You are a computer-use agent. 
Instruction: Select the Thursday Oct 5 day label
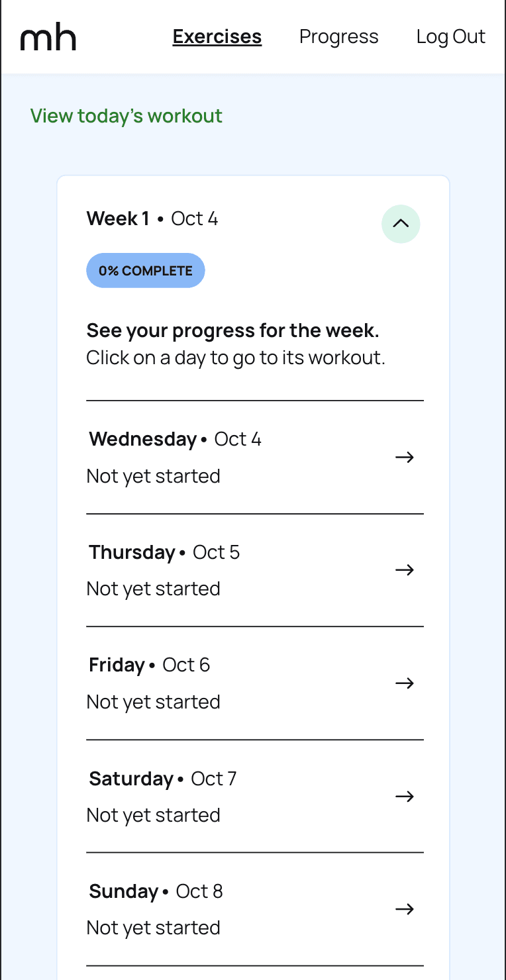point(164,552)
